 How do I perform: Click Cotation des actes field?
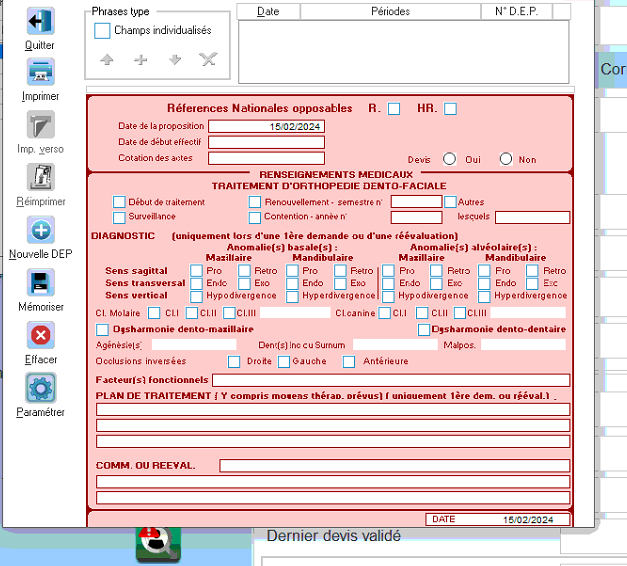coord(266,158)
